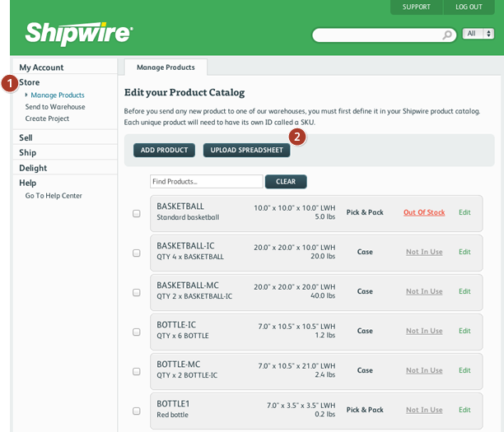Select the BASKETBALL-IC row checkbox
Image resolution: width=504 pixels, height=432 pixels.
point(137,253)
